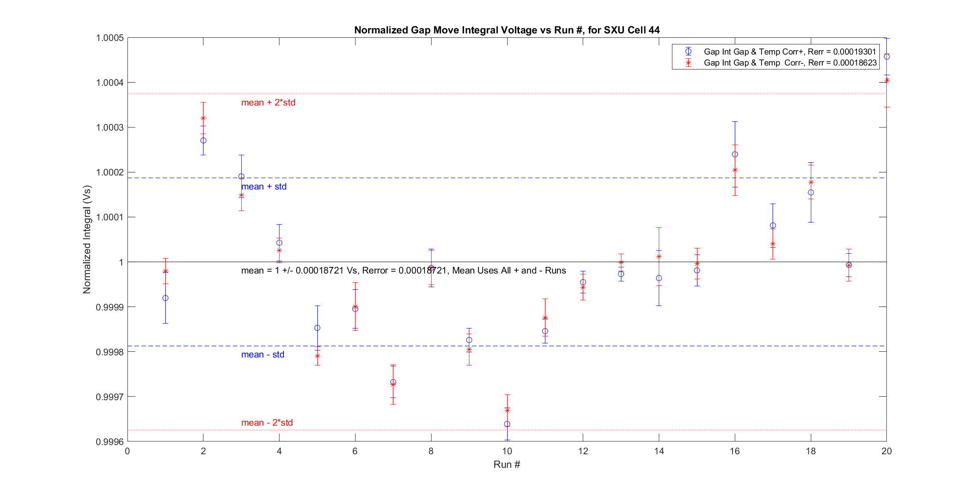Click the 'mean + 2*std' red label

(x=268, y=102)
